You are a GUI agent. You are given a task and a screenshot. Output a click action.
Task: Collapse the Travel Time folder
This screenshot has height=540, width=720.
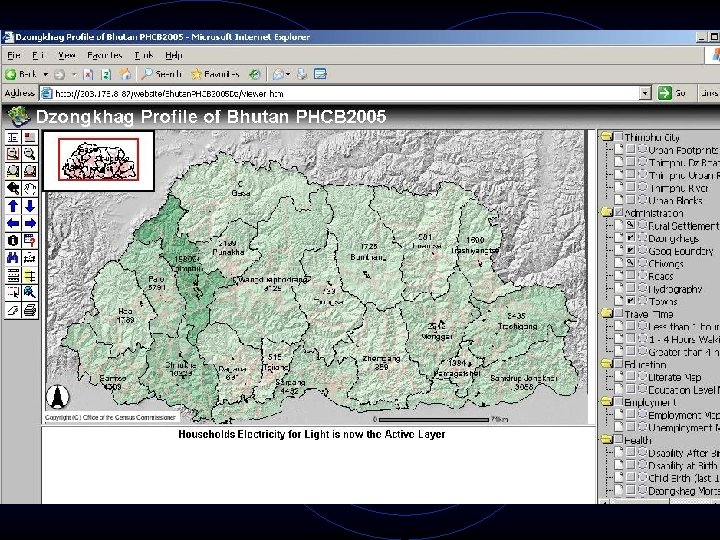click(607, 313)
